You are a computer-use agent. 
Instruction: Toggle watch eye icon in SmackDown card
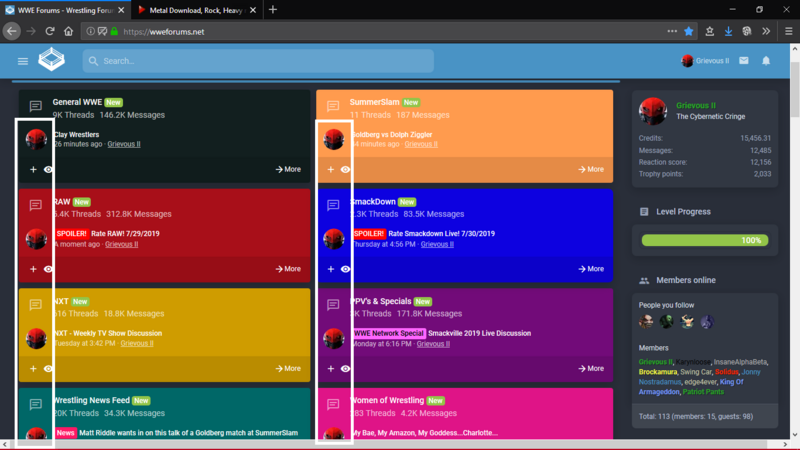pos(345,269)
